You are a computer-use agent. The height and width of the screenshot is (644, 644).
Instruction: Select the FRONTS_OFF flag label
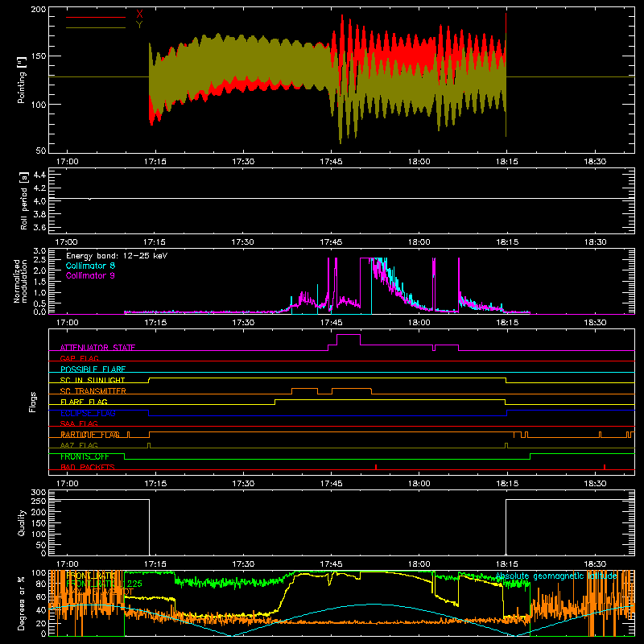pos(85,456)
